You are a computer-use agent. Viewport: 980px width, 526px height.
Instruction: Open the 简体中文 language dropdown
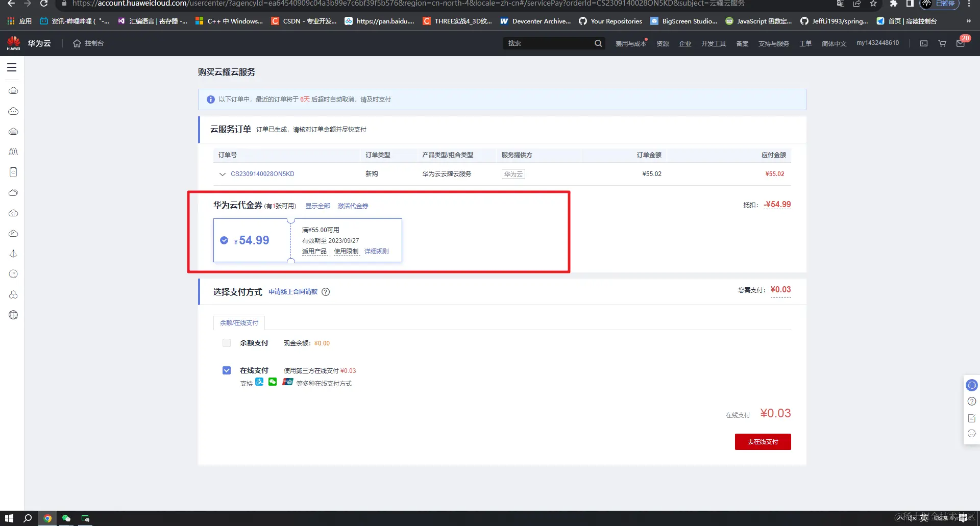(834, 43)
